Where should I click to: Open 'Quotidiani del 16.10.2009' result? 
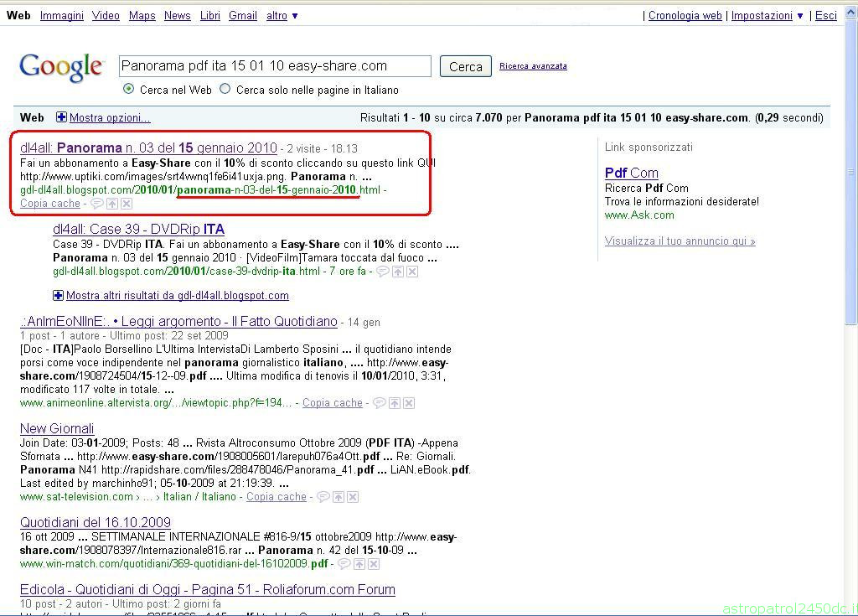(x=96, y=522)
